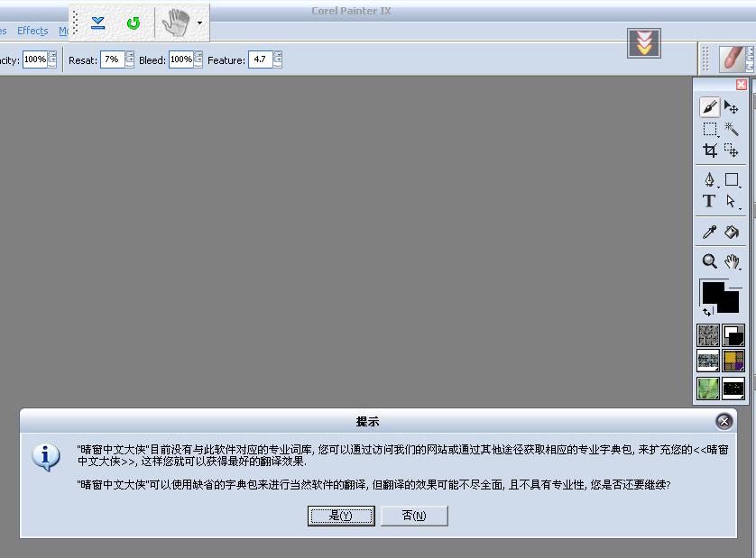Open the brush selector finger icon
This screenshot has height=558, width=756.
click(734, 59)
